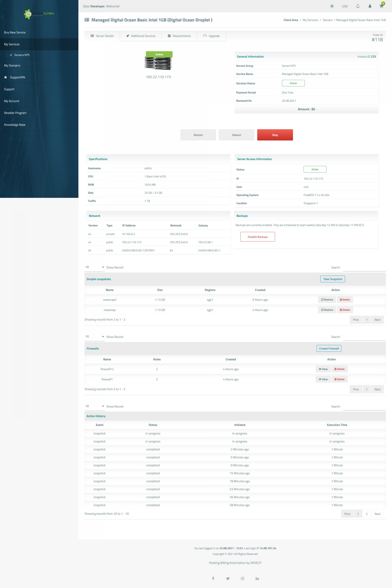392x588 pixels.
Task: Restore the newsnap2 snapshot
Action: 327,299
